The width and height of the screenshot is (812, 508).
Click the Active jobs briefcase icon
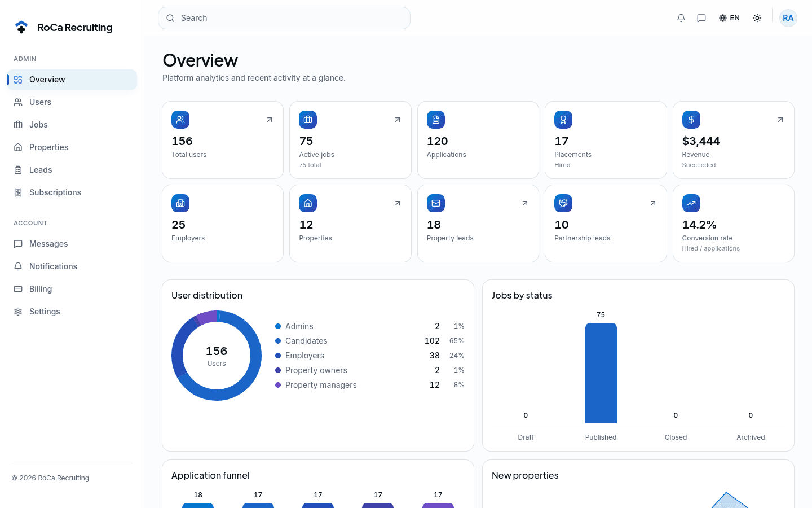pyautogui.click(x=308, y=120)
